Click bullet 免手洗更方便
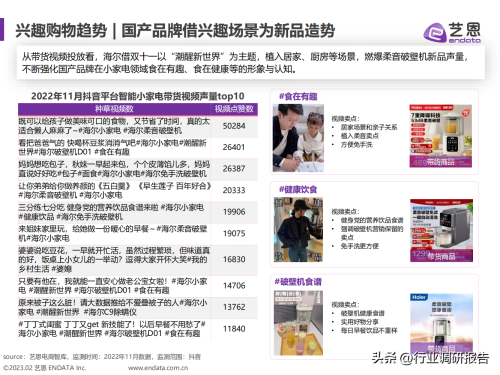The image size is (500, 375). [x=360, y=246]
